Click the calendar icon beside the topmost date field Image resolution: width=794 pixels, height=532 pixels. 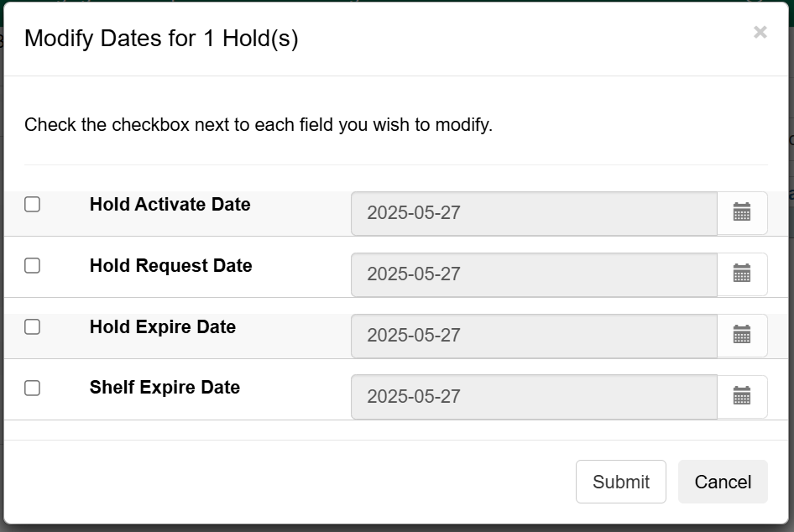pos(742,213)
